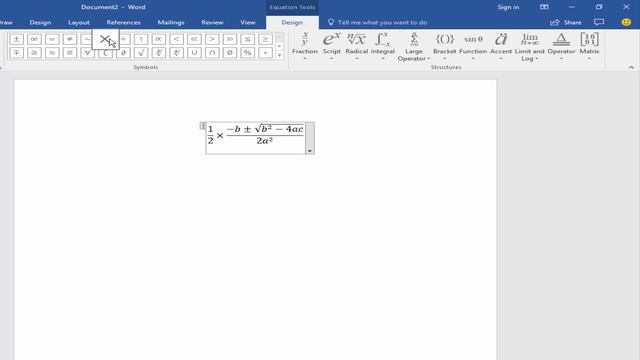This screenshot has width=640, height=360.
Task: Select the Equation Tools Design tab
Action: click(292, 22)
